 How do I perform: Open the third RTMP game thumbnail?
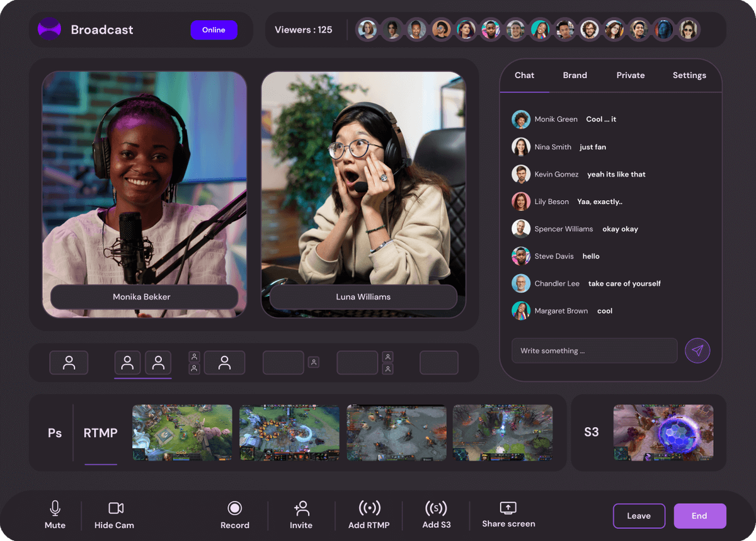(x=396, y=433)
